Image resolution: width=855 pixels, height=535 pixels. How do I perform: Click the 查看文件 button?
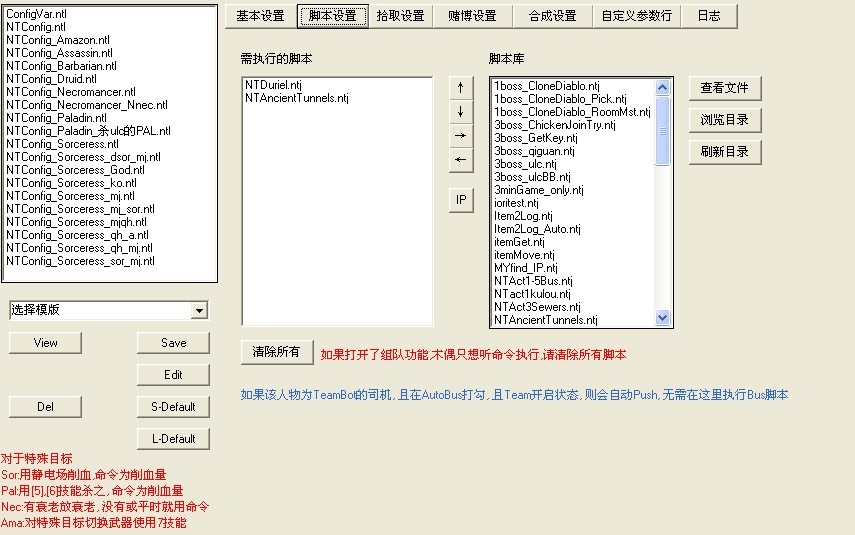(x=725, y=88)
